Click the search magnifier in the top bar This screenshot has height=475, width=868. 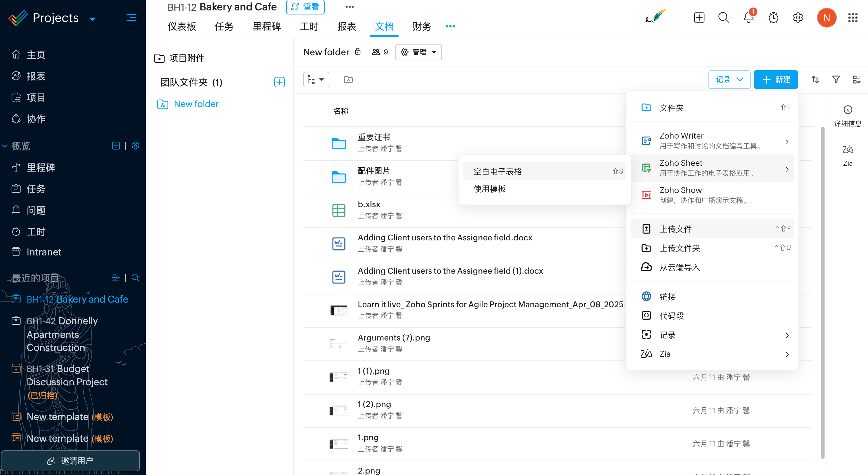(723, 18)
